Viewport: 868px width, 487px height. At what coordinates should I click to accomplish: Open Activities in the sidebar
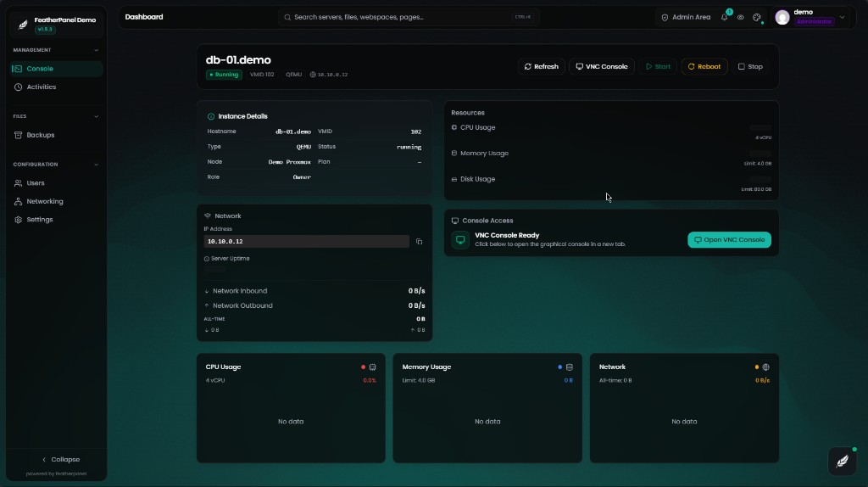pyautogui.click(x=57, y=87)
